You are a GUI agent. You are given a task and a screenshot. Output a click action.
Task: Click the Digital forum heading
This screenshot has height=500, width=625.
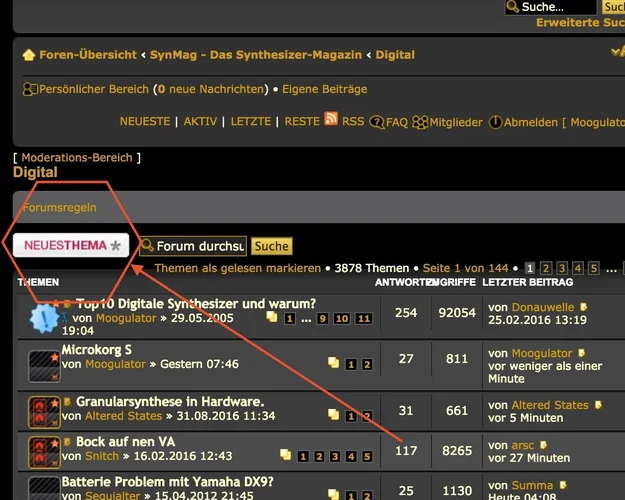point(35,172)
